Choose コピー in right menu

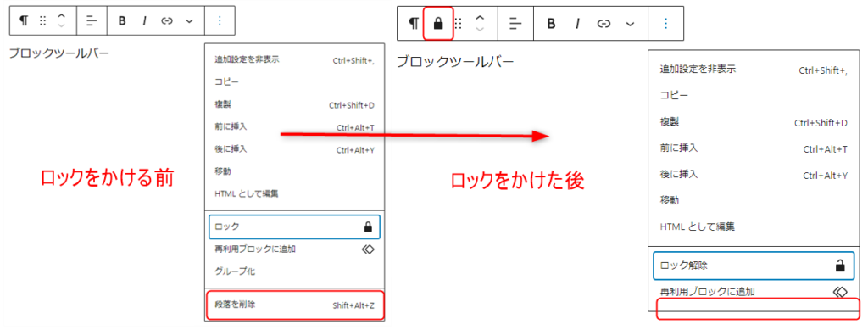pyautogui.click(x=753, y=95)
